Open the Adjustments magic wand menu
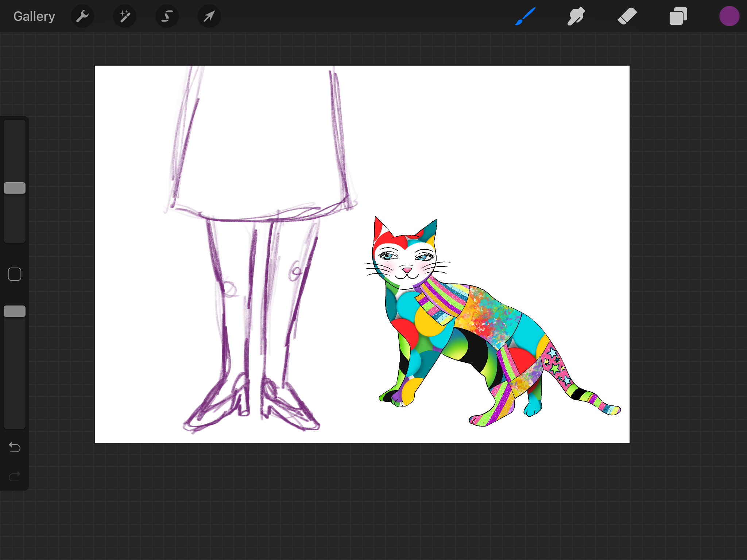The image size is (747, 560). click(x=125, y=16)
